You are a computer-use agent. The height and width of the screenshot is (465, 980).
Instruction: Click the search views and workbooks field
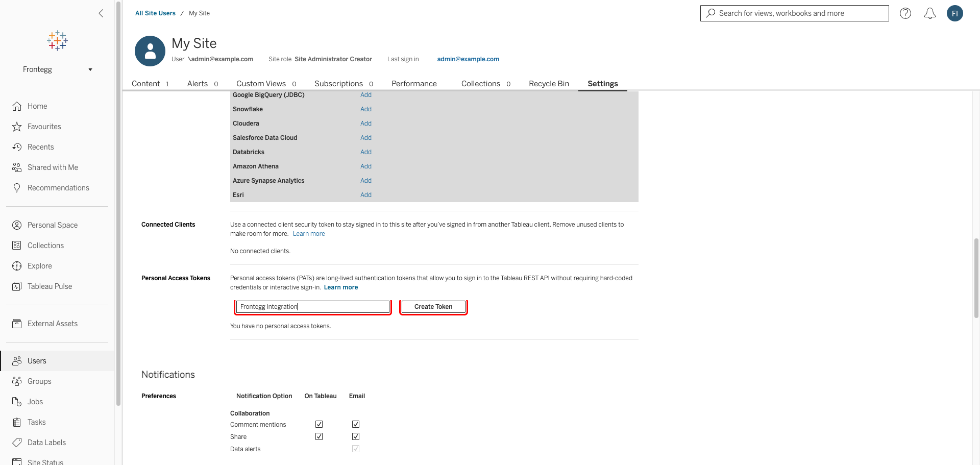tap(794, 13)
